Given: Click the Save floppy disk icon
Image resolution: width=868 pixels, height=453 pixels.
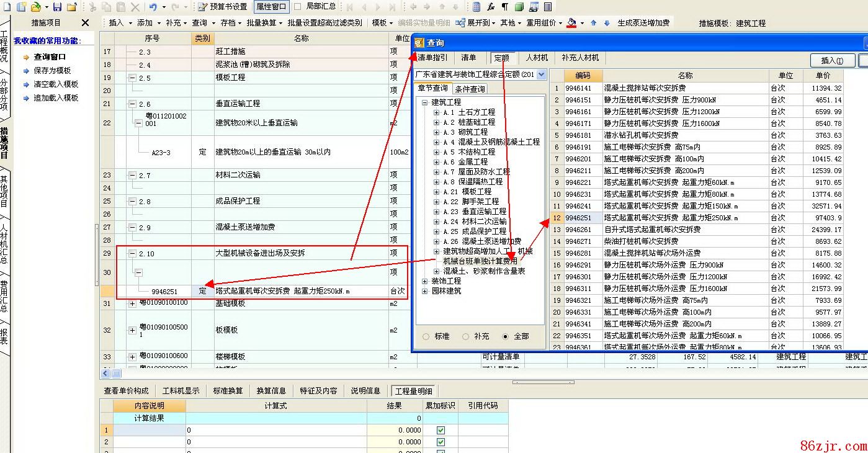Looking at the screenshot, I should coord(57,7).
